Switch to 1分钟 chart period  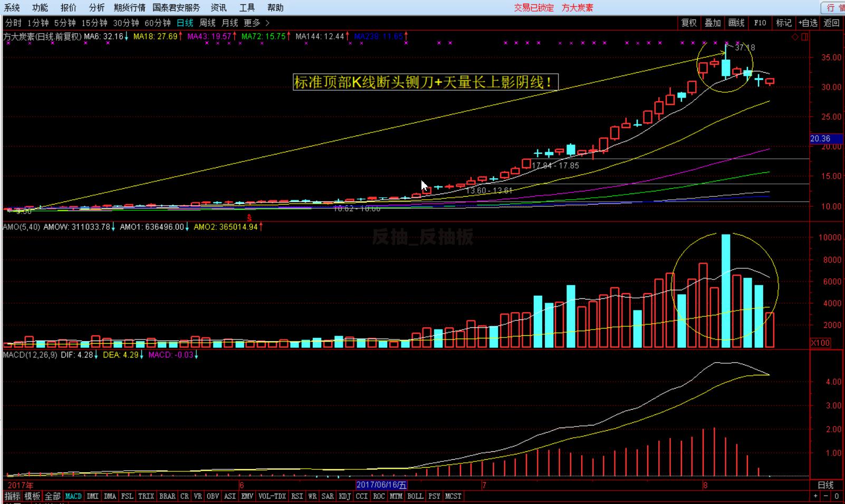click(x=38, y=23)
